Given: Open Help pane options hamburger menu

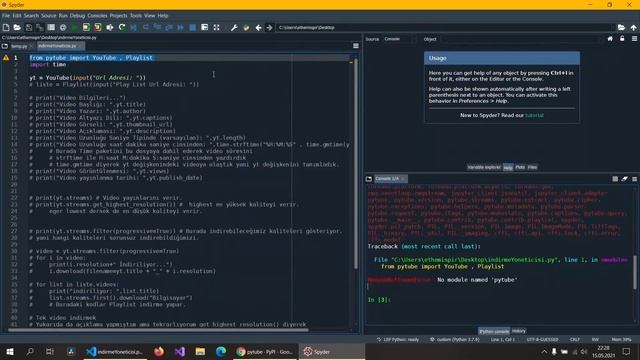Looking at the screenshot, I should [634, 39].
